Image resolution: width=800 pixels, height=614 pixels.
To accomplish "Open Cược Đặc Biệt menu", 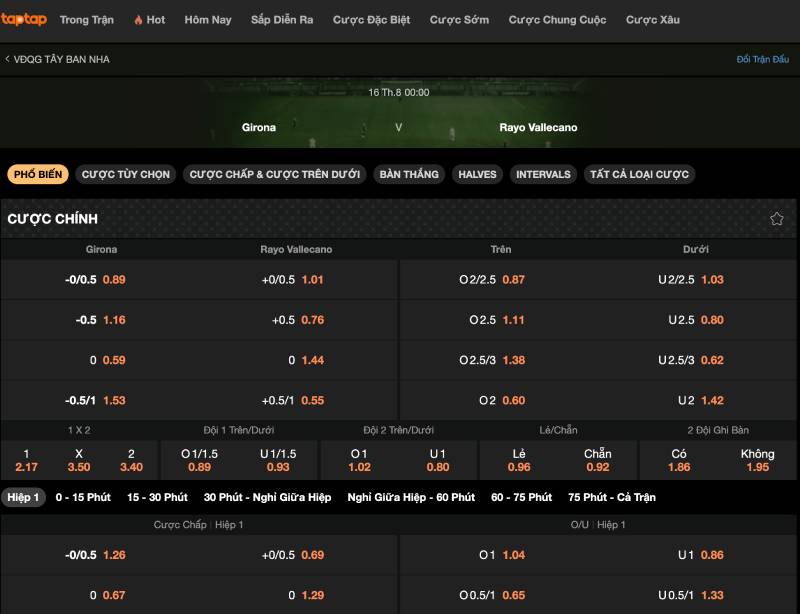I will point(371,20).
